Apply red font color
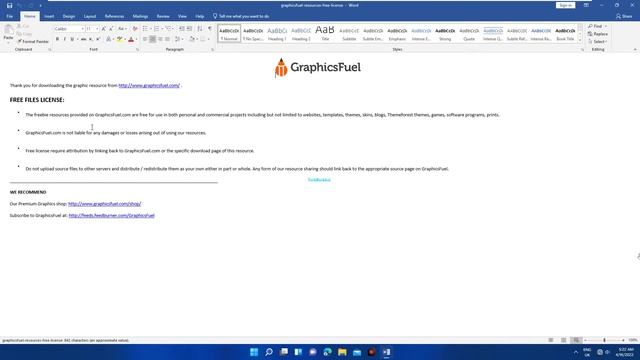This screenshot has width=640, height=360. pos(131,39)
